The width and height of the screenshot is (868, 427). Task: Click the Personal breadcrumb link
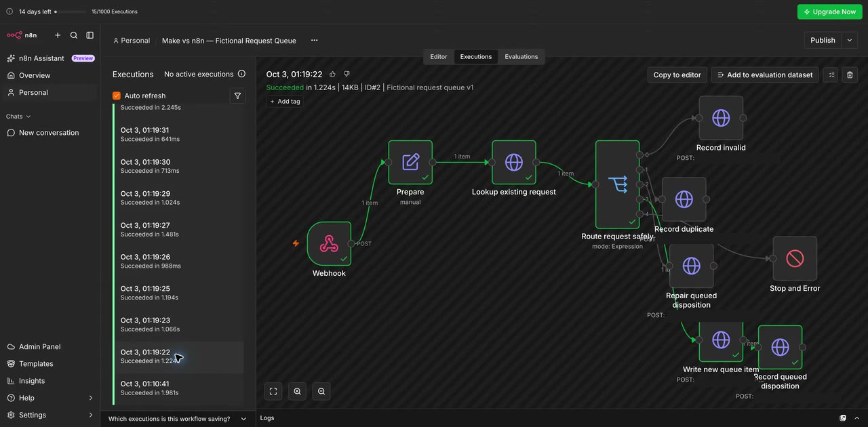click(132, 41)
